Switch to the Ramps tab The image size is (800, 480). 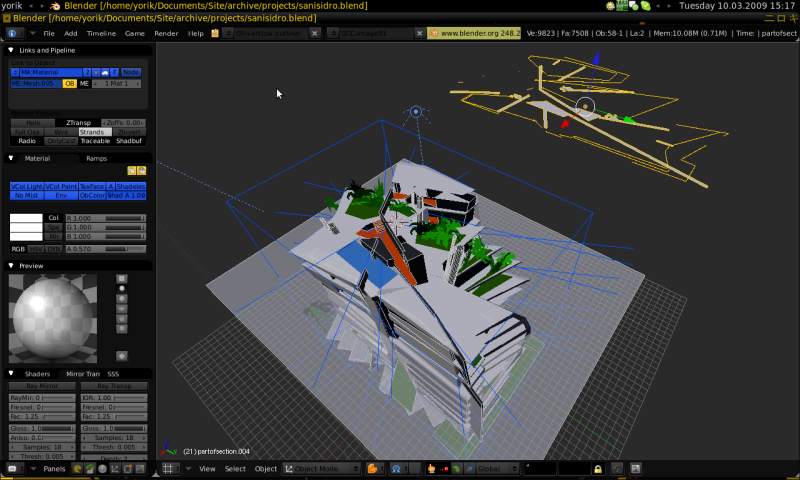(96, 158)
